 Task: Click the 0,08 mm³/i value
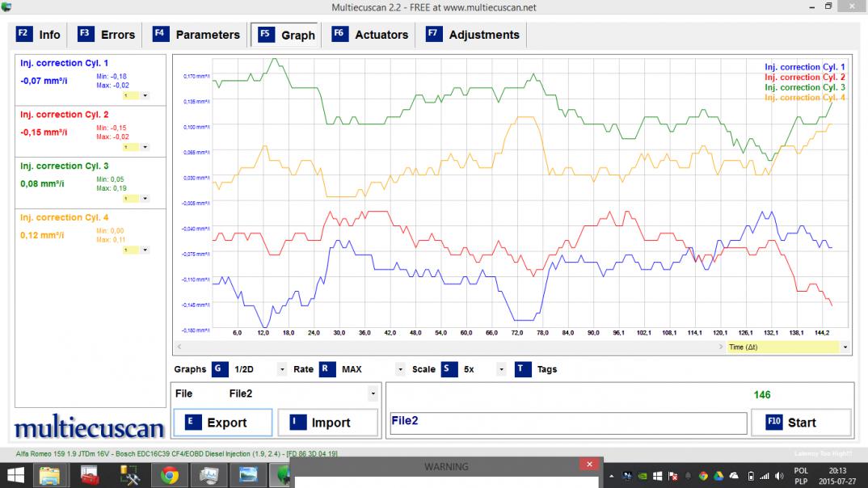(x=42, y=183)
